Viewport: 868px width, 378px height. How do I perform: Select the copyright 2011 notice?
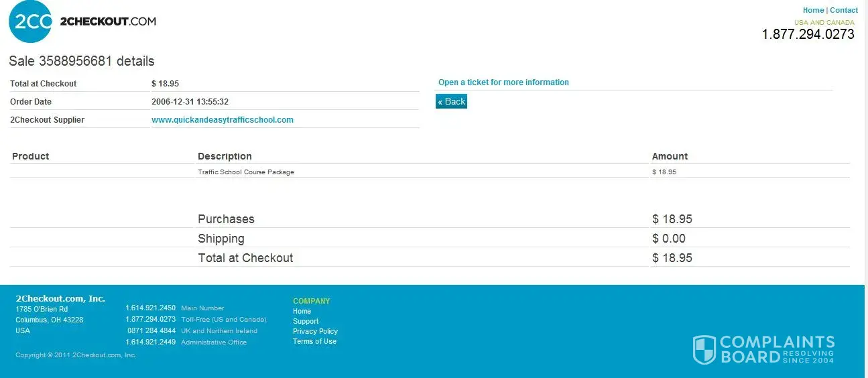pos(76,355)
